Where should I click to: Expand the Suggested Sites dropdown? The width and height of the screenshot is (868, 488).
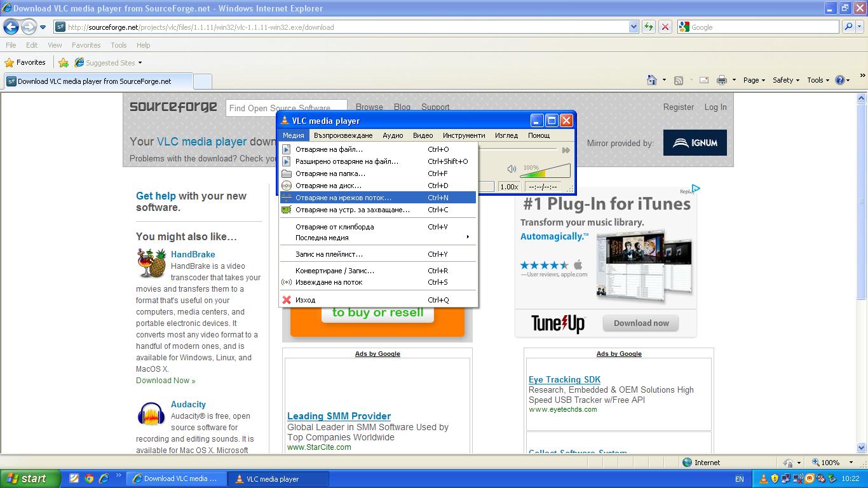pos(140,62)
